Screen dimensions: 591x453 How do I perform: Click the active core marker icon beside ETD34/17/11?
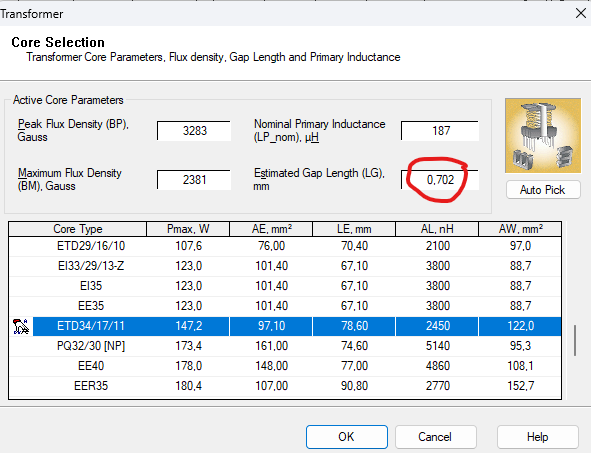21,326
